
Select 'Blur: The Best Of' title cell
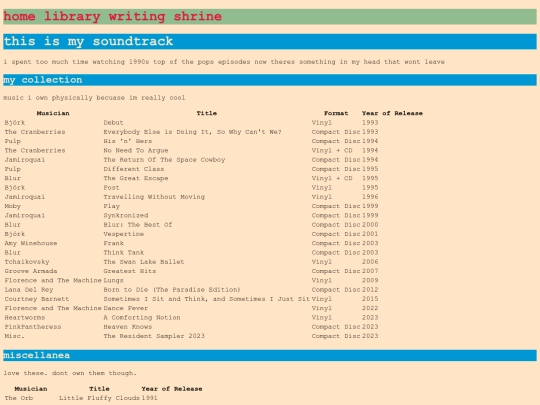coord(138,225)
